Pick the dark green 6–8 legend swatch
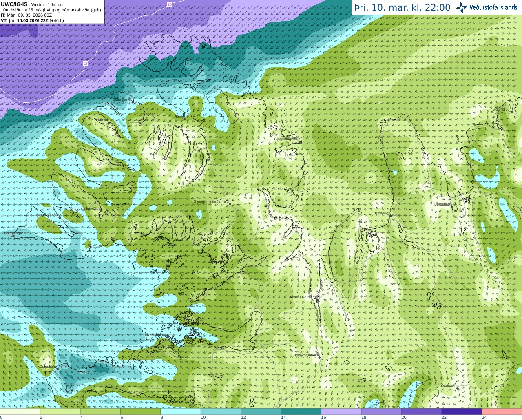This screenshot has height=420, width=522. coord(141,411)
